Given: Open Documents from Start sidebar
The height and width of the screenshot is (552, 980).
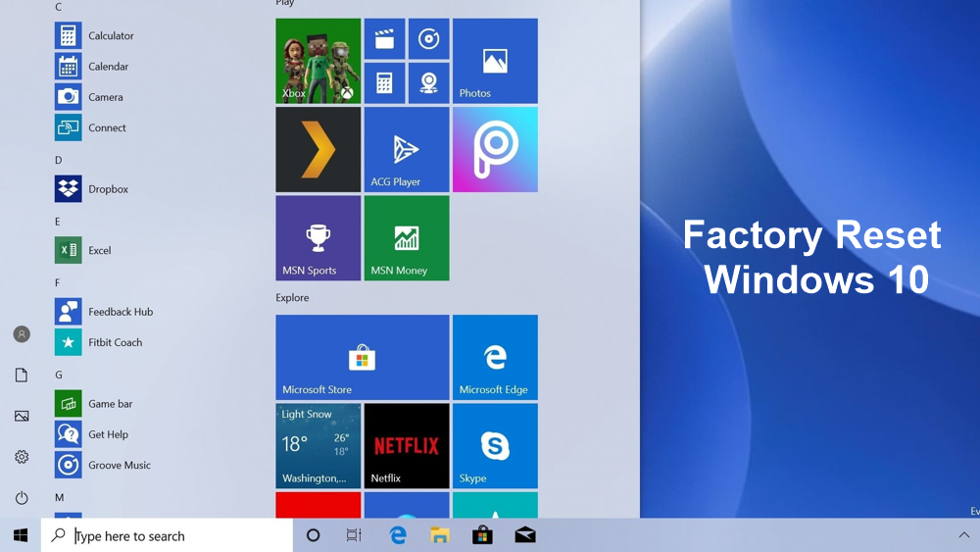Looking at the screenshot, I should point(22,376).
